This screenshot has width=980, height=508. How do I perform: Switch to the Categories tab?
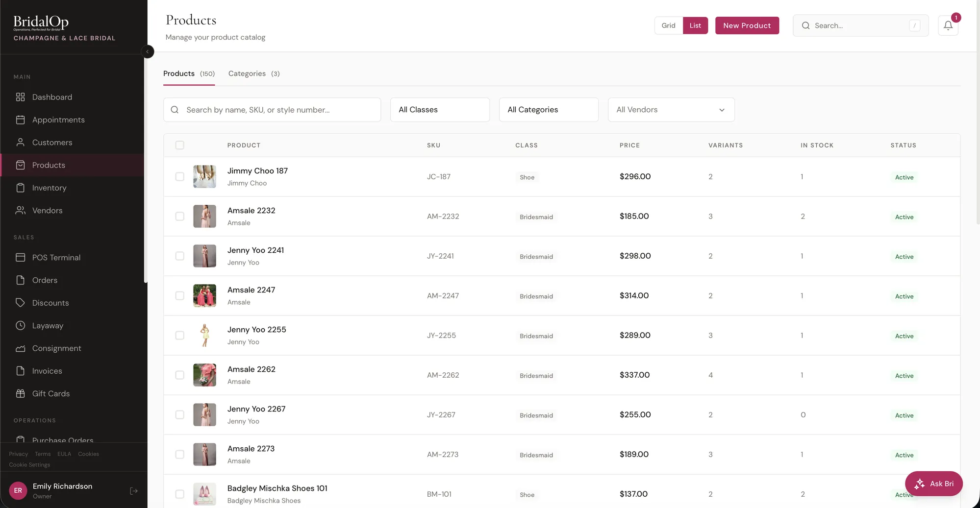pos(253,73)
